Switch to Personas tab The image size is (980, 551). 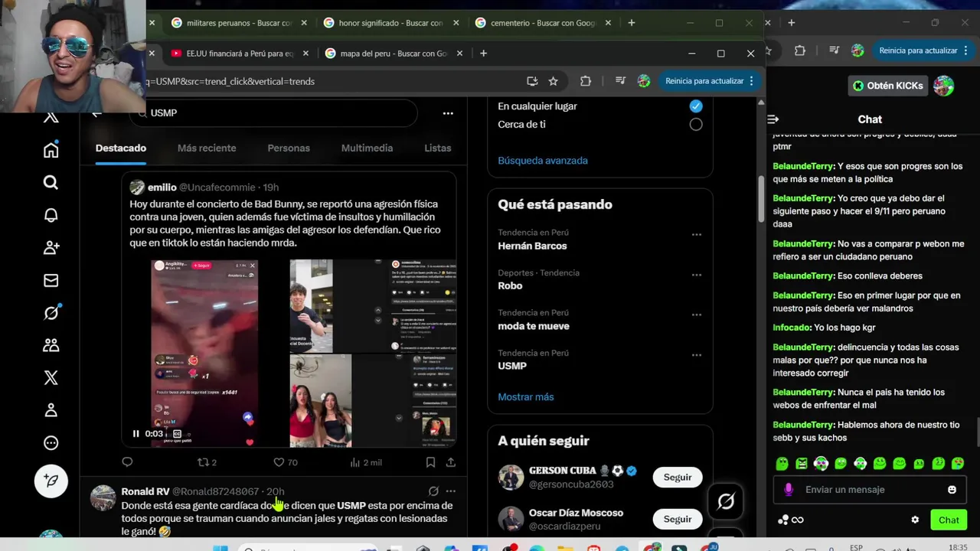(289, 148)
